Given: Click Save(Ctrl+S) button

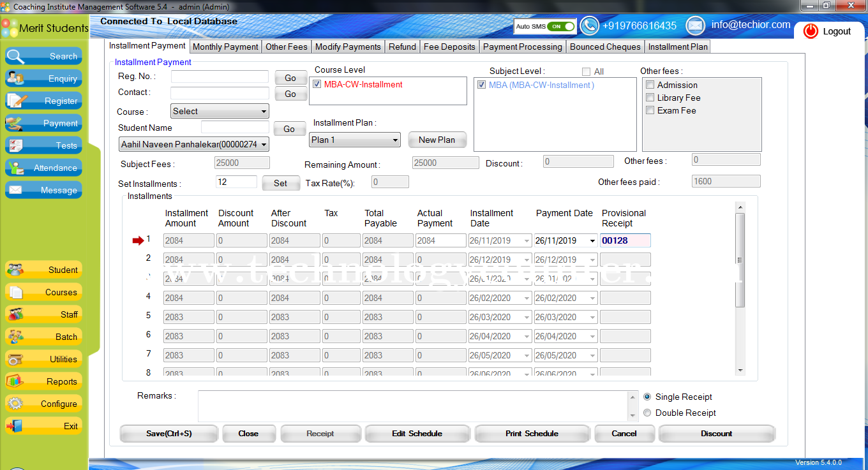Looking at the screenshot, I should (169, 434).
